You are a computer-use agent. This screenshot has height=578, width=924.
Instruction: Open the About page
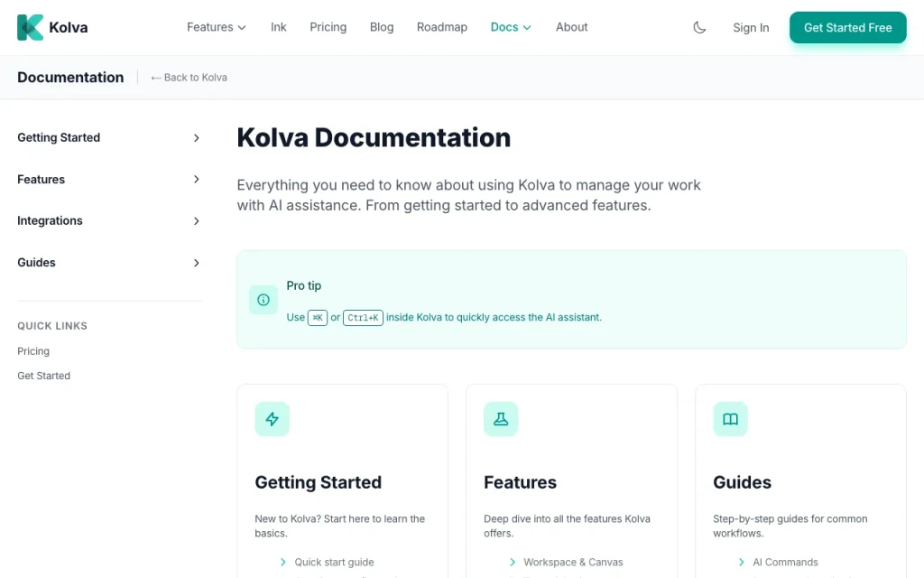571,27
